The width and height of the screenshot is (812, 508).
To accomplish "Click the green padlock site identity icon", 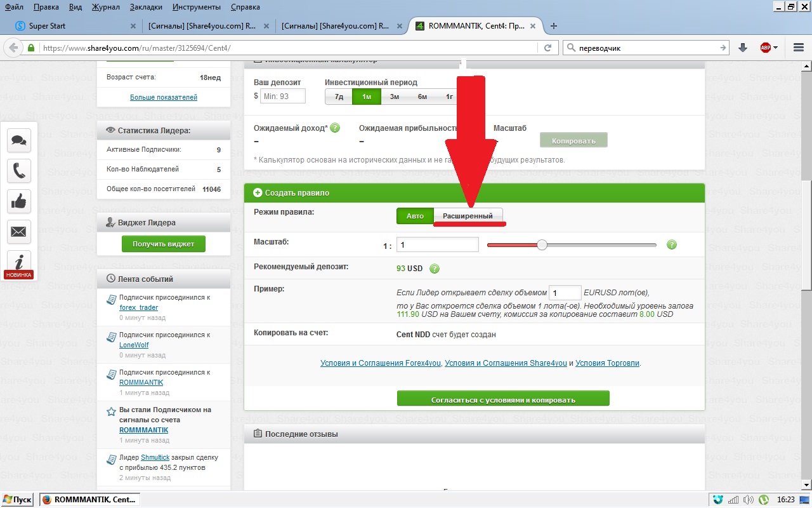I will point(30,48).
